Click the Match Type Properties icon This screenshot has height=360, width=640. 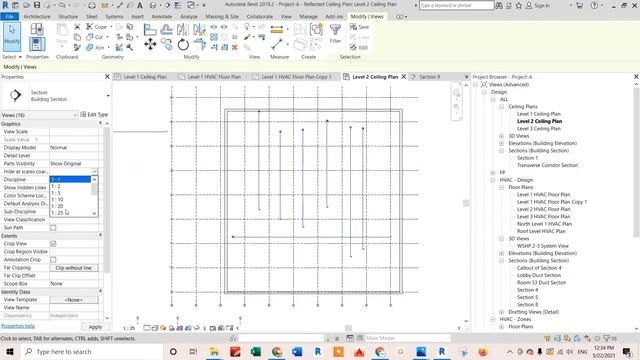click(77, 47)
